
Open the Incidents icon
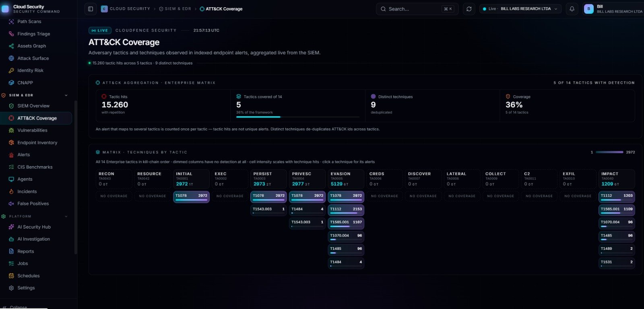pyautogui.click(x=11, y=192)
